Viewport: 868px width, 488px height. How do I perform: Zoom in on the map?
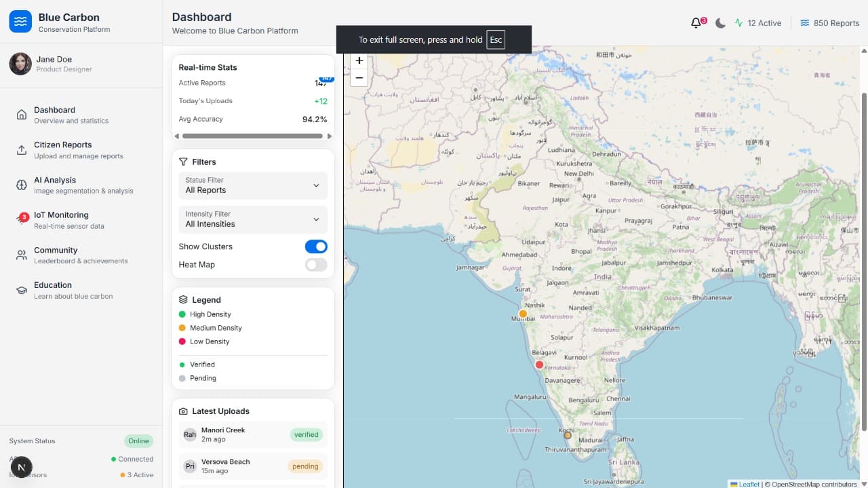click(x=359, y=60)
